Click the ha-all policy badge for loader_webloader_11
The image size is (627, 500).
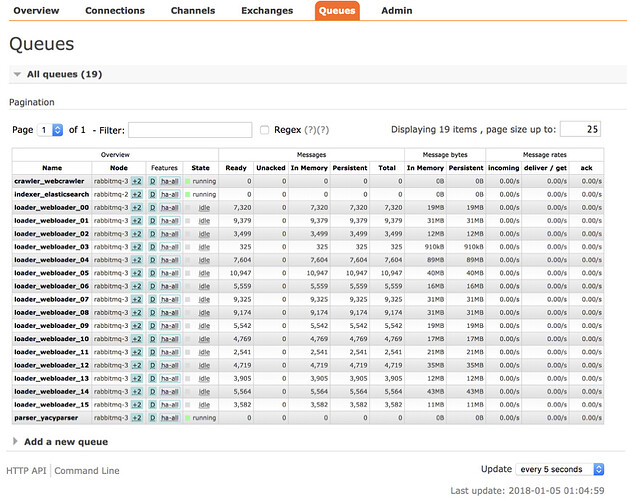click(170, 352)
